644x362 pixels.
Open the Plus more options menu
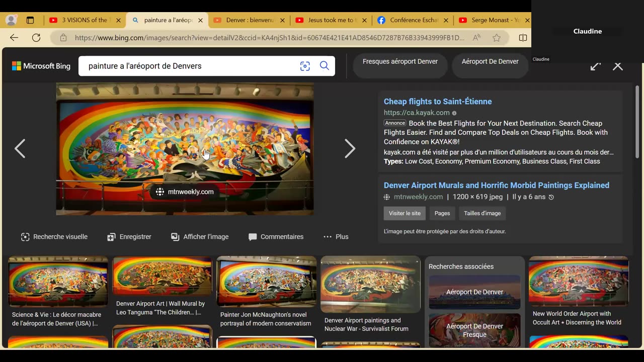(336, 237)
